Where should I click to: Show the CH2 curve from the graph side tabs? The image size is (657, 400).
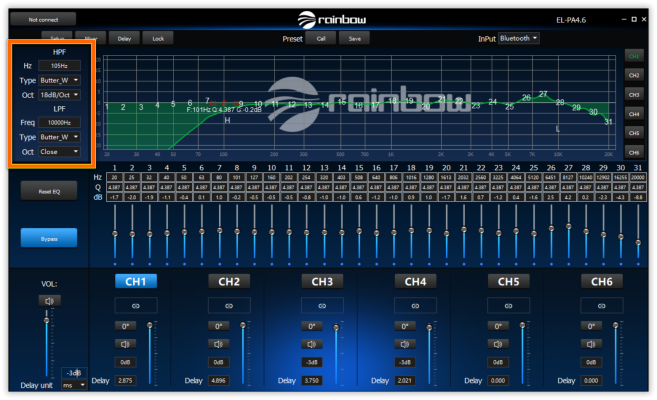(634, 75)
